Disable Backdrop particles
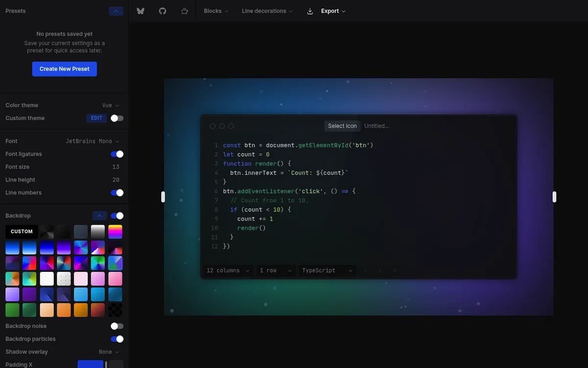The image size is (588, 368). [x=117, y=339]
